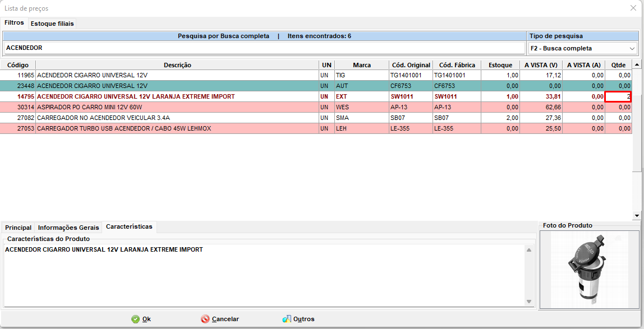Viewport: 644px width, 329px height.
Task: Open the Informações Gerais tab
Action: (68, 228)
